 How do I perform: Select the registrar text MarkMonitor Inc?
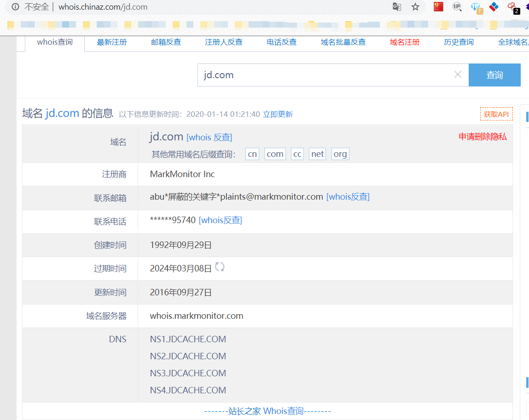(182, 174)
